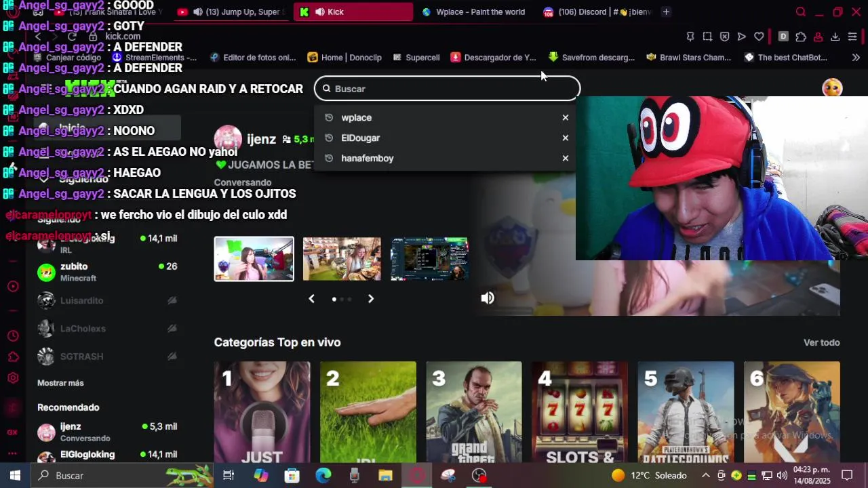868x488 pixels.
Task: Open recommended channel ijenz in sidebar
Action: pyautogui.click(x=107, y=432)
